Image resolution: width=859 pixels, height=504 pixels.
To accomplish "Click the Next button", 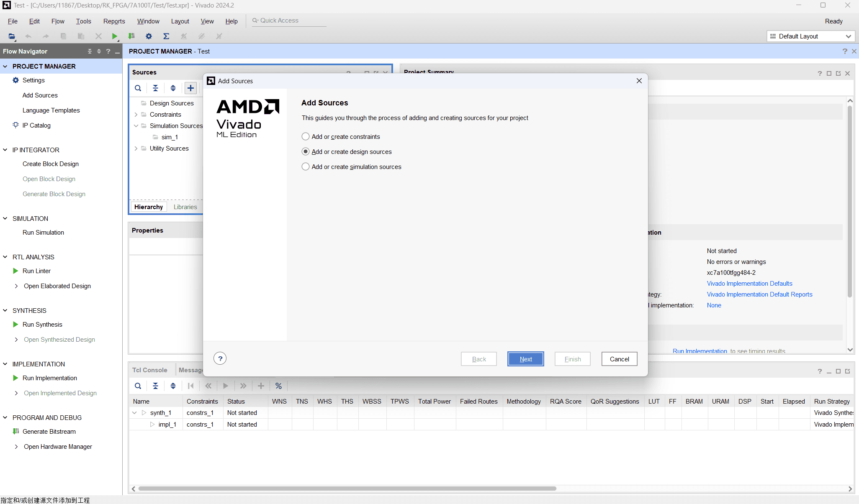I will tap(525, 359).
